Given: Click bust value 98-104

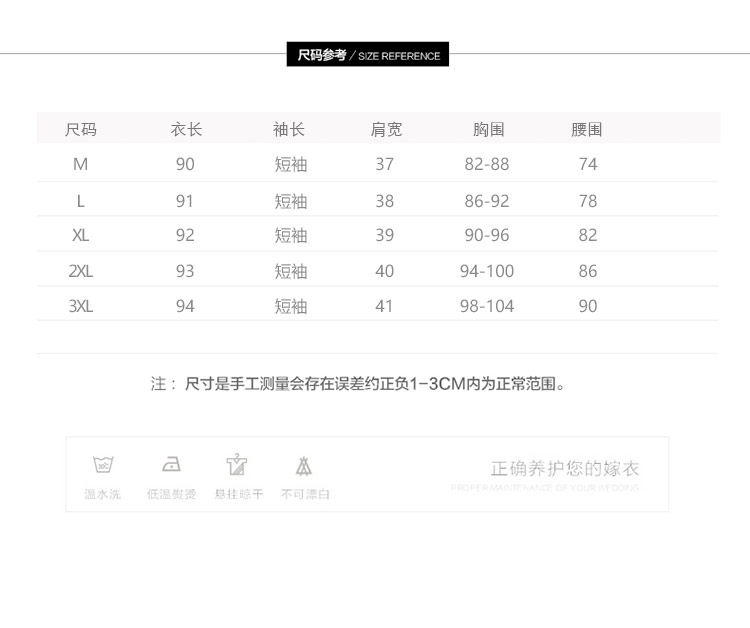Looking at the screenshot, I should click(487, 306).
